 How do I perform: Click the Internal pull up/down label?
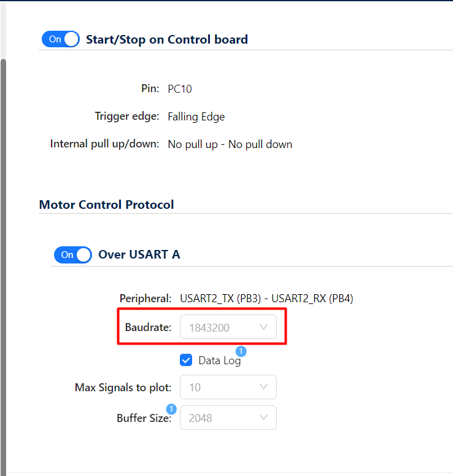tap(104, 144)
